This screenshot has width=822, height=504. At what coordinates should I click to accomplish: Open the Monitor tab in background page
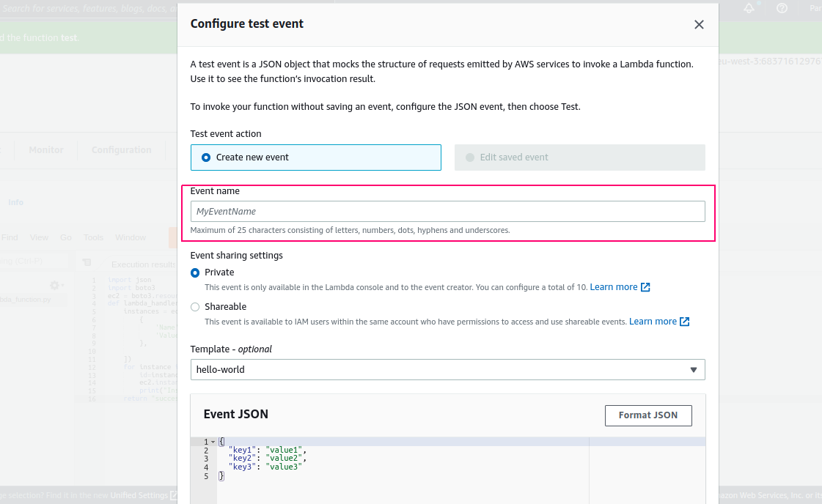pyautogui.click(x=46, y=150)
